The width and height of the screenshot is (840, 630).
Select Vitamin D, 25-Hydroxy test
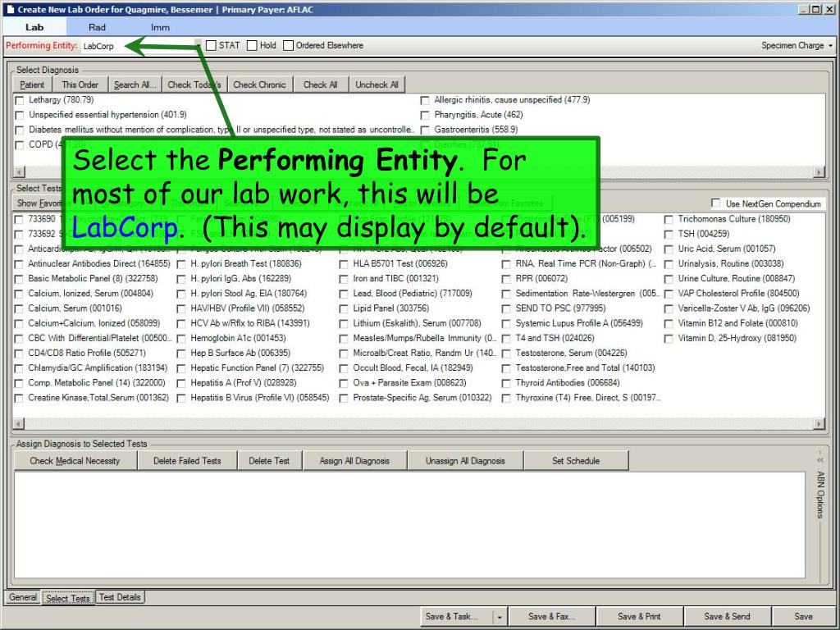tap(669, 339)
